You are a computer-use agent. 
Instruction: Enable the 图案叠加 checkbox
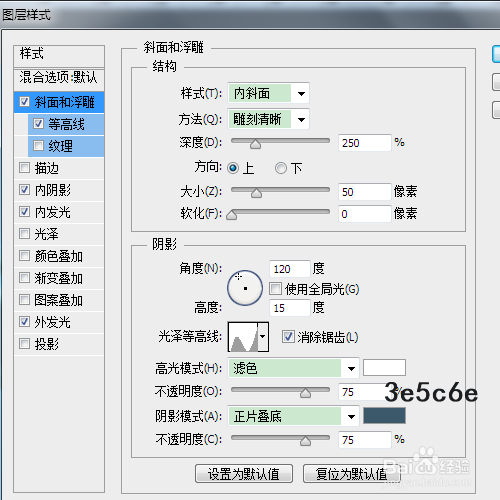(x=24, y=300)
